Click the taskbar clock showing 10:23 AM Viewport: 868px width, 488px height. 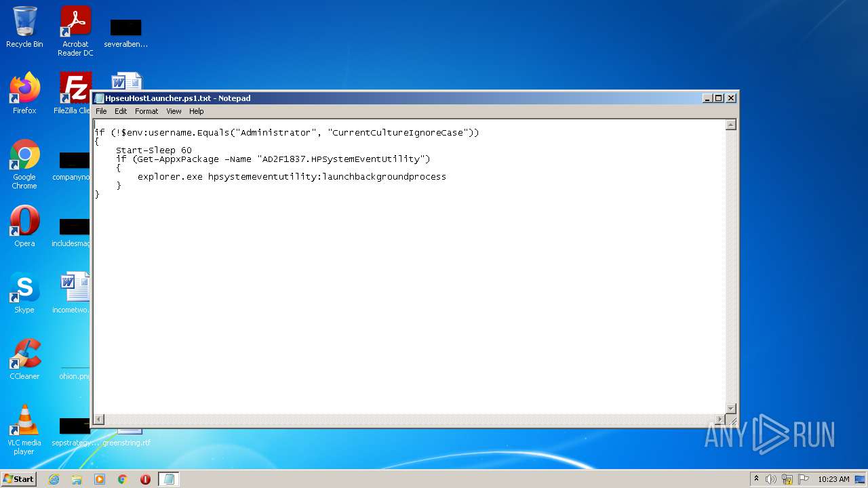pyautogui.click(x=833, y=479)
